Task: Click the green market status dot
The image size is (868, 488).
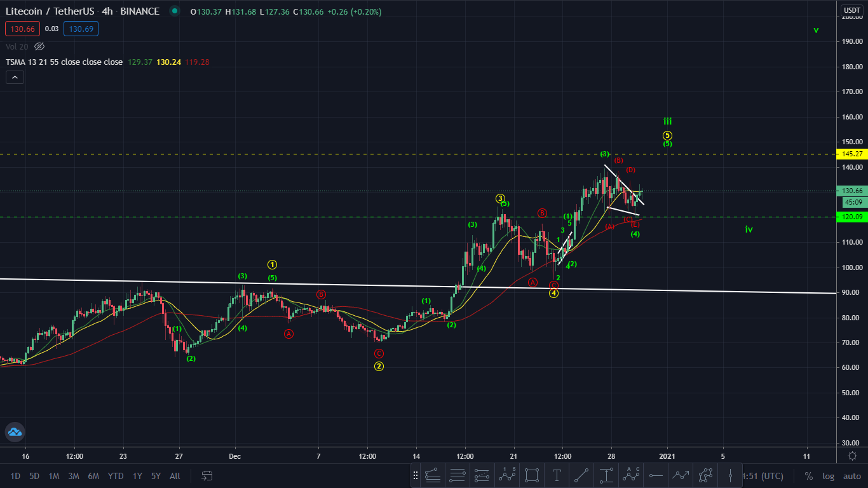Action: tap(174, 11)
